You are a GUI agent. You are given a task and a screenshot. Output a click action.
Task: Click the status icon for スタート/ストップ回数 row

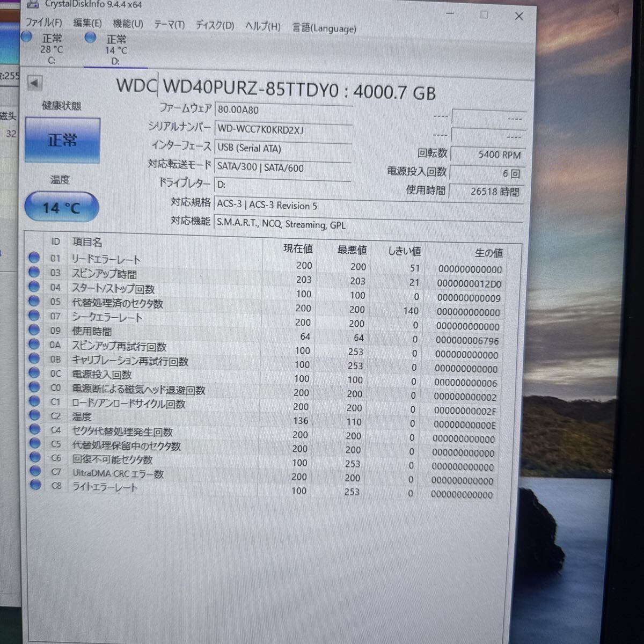coord(34,287)
